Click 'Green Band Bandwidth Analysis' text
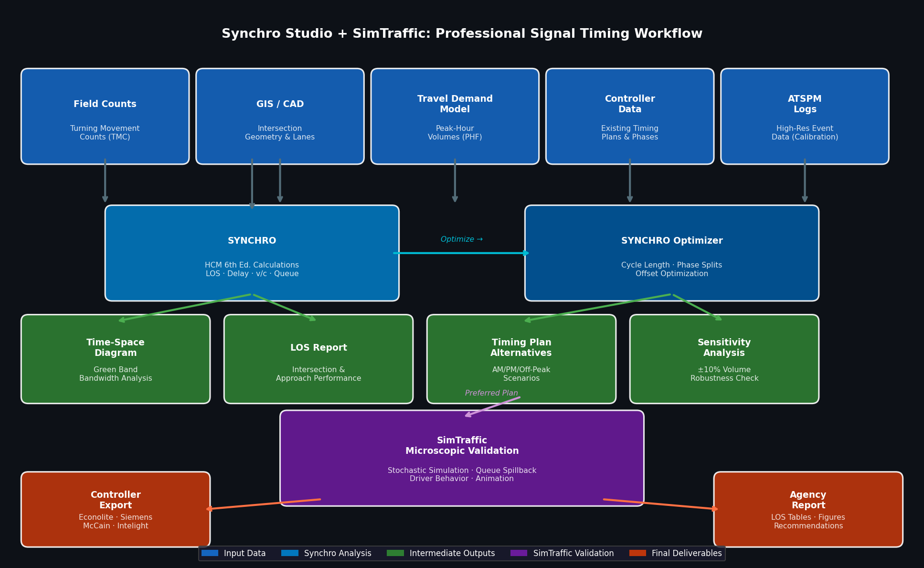Image resolution: width=924 pixels, height=568 pixels. 116,374
